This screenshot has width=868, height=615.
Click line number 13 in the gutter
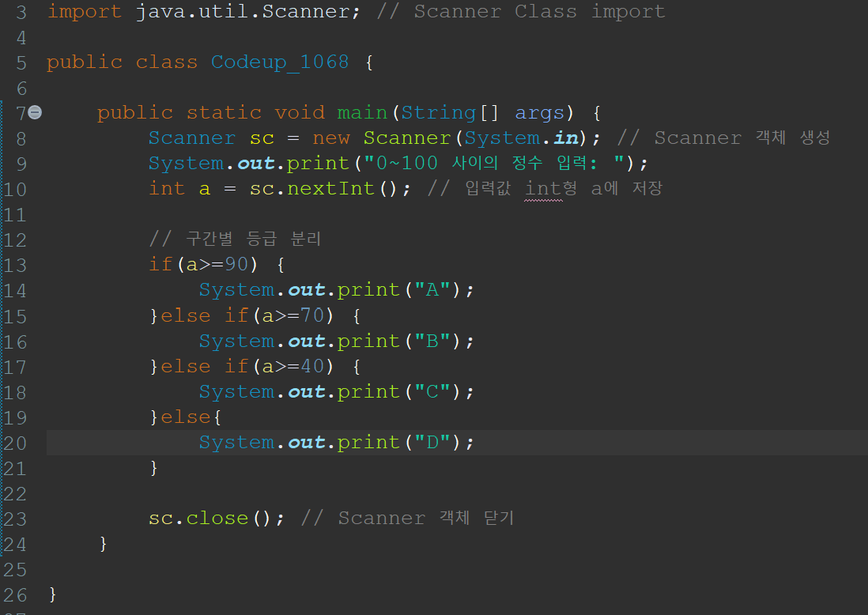[16, 264]
